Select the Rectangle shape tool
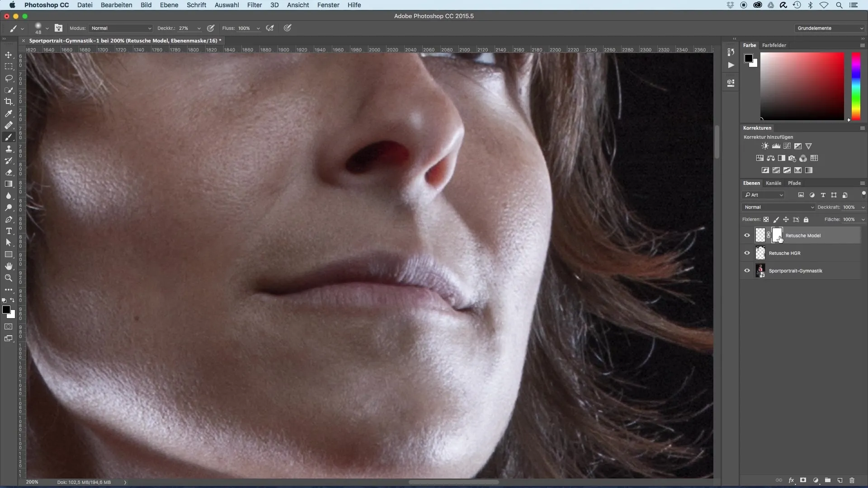 (x=9, y=254)
